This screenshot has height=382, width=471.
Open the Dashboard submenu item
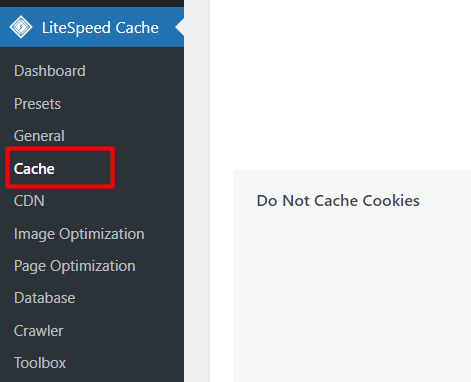(x=50, y=71)
